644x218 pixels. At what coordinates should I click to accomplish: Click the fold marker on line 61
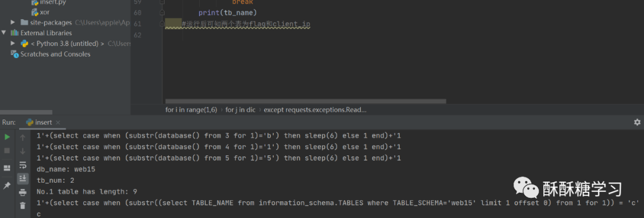163,24
